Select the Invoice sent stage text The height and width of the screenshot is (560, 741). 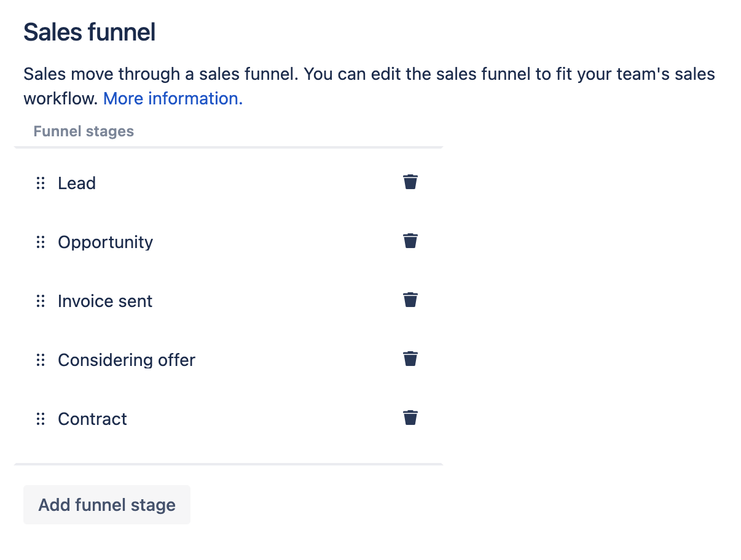[x=105, y=301]
